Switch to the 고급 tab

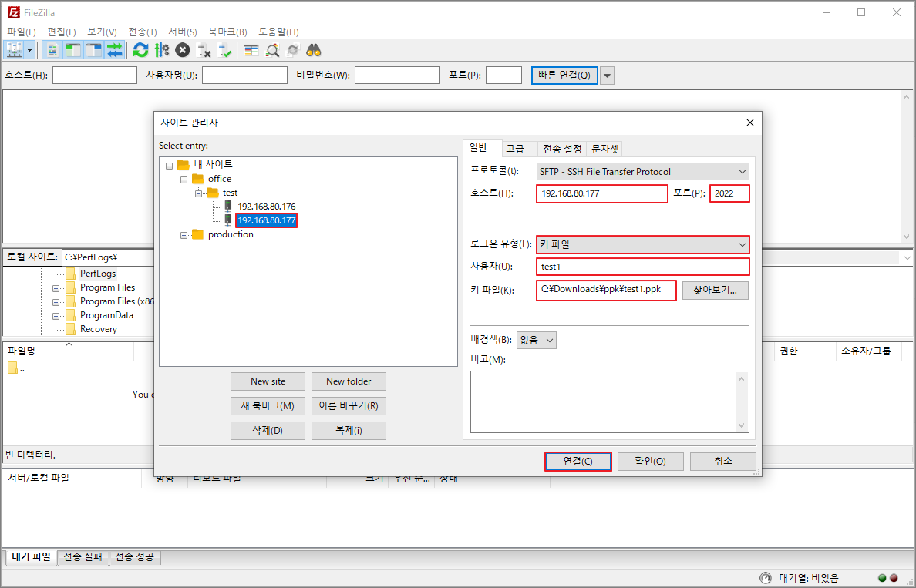tap(514, 149)
